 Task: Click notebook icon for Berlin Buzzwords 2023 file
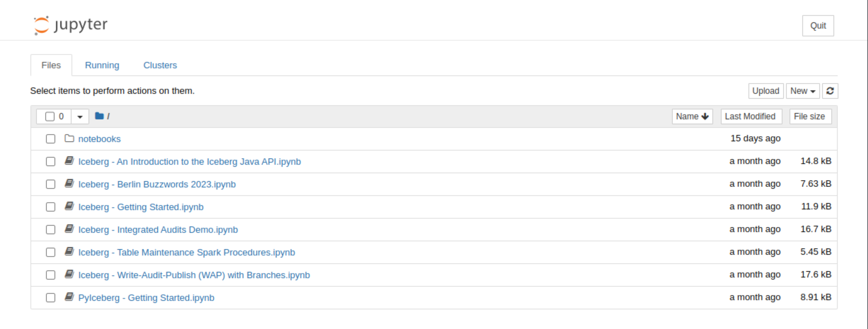pos(69,183)
